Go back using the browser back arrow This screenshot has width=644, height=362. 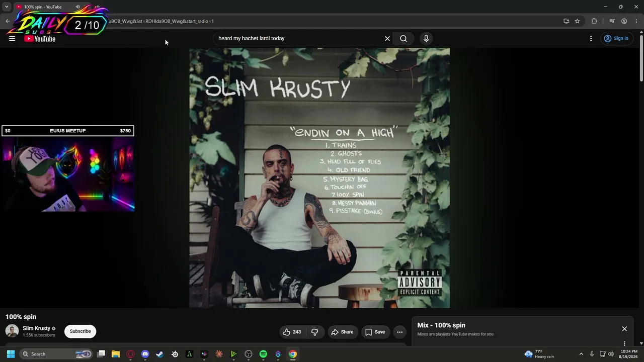pos(8,21)
